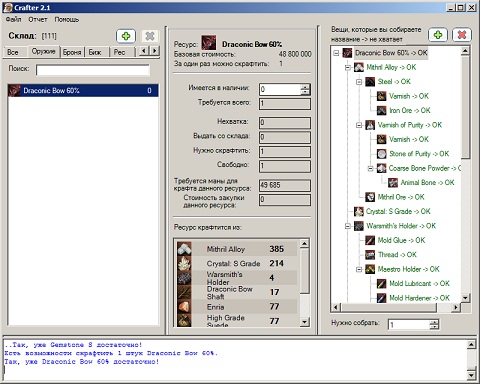Click the Mithril Alloy quantity 385
The image size is (480, 384).
coord(276,249)
